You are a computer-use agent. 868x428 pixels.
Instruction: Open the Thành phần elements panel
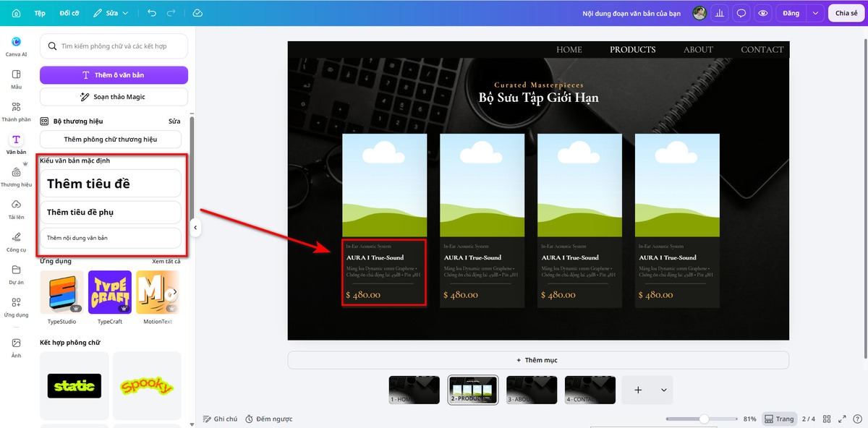click(x=16, y=111)
